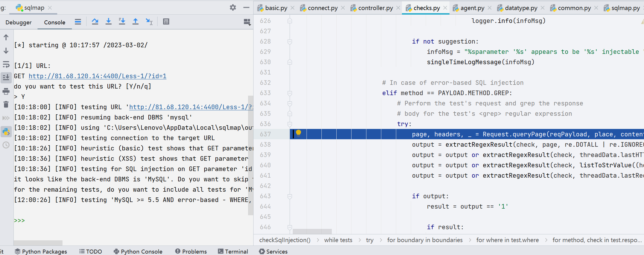Open the sqlmap.py editor tab
The image size is (644, 255).
pyautogui.click(x=622, y=8)
